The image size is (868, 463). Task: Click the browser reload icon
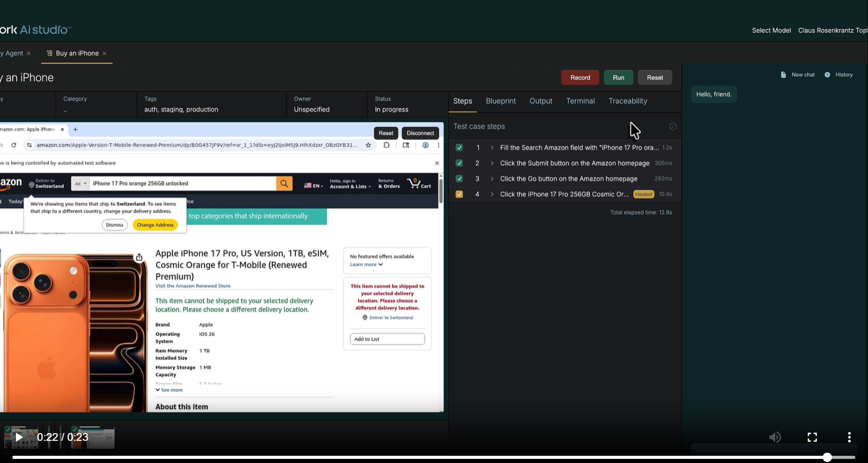click(14, 145)
